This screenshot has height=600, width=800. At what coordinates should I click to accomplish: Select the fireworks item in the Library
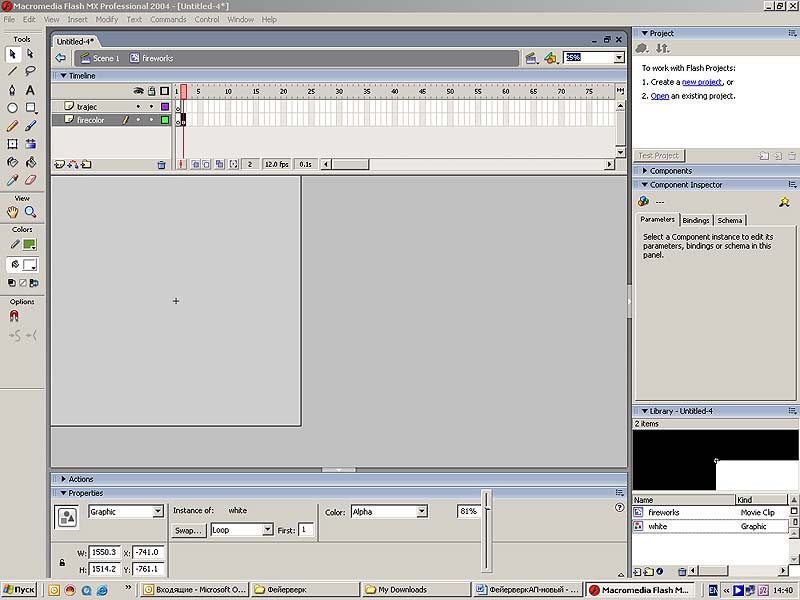click(x=664, y=512)
